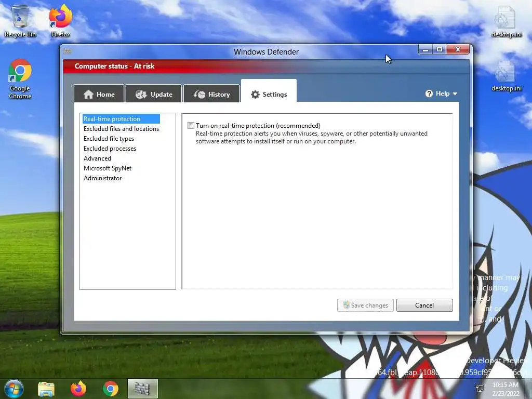Open the Help button
Screen dimensions: 532x399
tap(441, 94)
